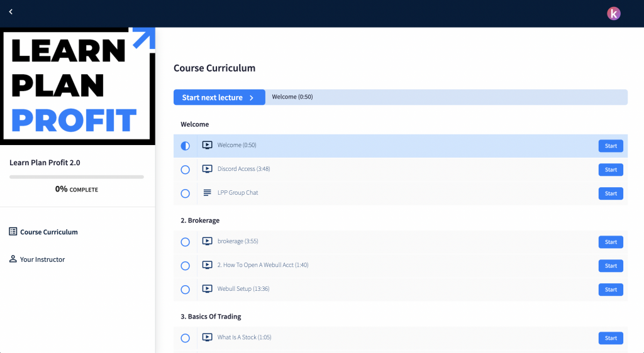Open the What Is A Stock (1:05) title
644x353 pixels.
click(245, 337)
